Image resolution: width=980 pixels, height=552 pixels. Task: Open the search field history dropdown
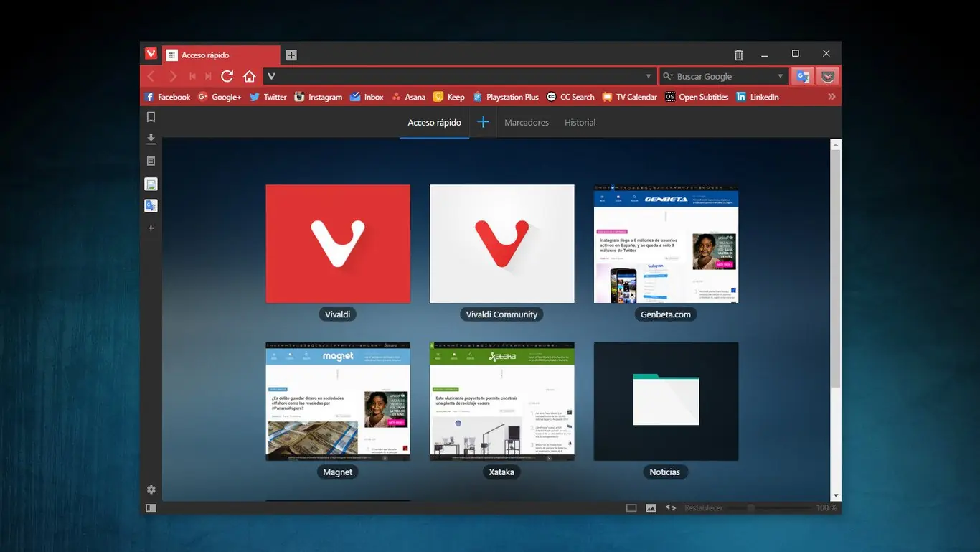[x=781, y=76]
